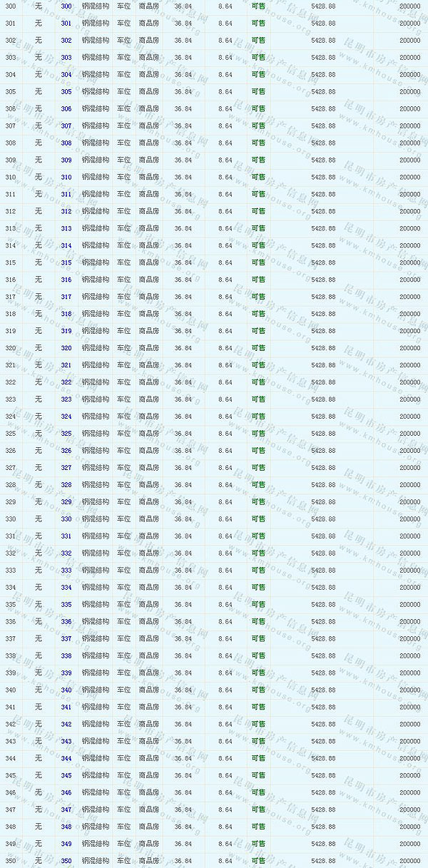The width and height of the screenshot is (428, 868).
Task: Open blue parking unit link 307
Action: pos(66,126)
